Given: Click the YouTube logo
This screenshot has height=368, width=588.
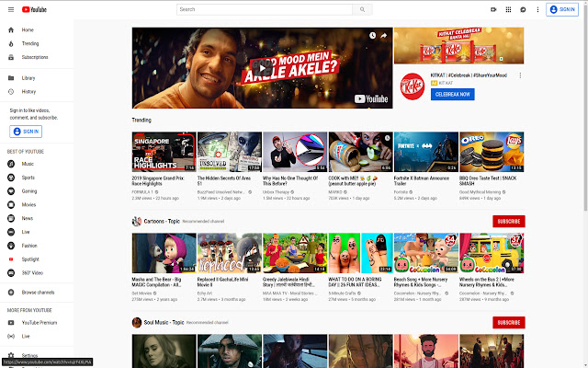Looking at the screenshot, I should click(x=34, y=9).
